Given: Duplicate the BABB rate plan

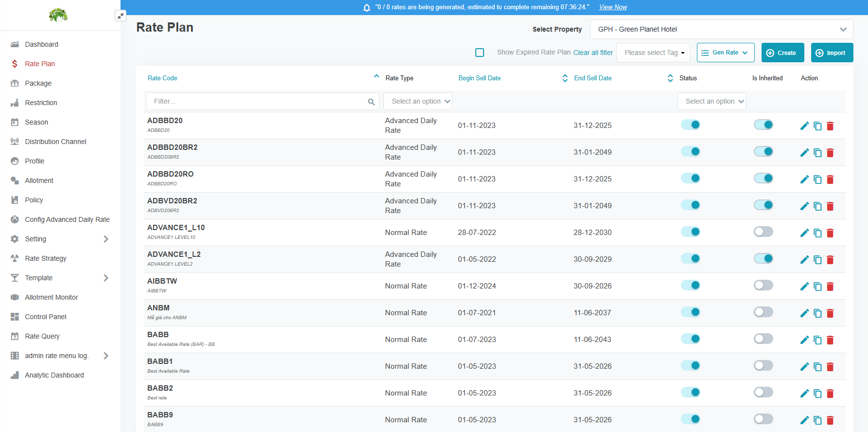Looking at the screenshot, I should [x=817, y=340].
